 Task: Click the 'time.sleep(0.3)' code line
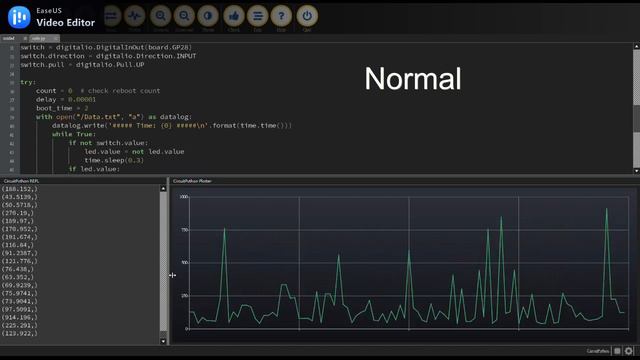[x=114, y=160]
